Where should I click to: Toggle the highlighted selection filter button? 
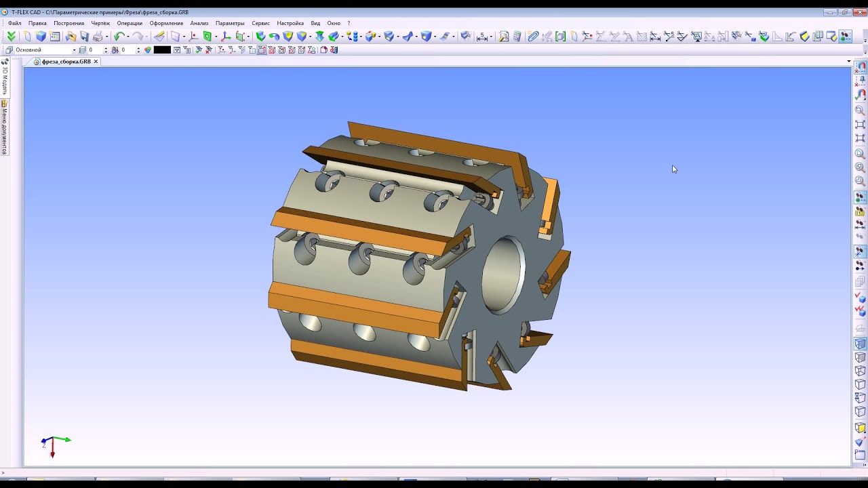[x=262, y=50]
